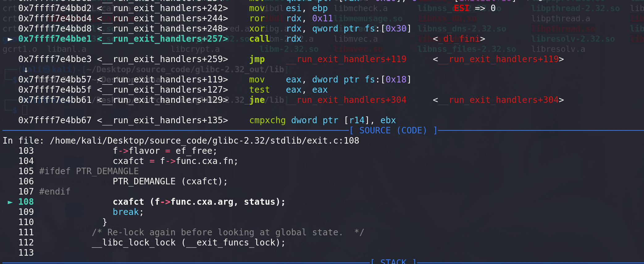Click the 'cmpxchg' mnemonic
The width and height of the screenshot is (644, 264).
pyautogui.click(x=267, y=120)
